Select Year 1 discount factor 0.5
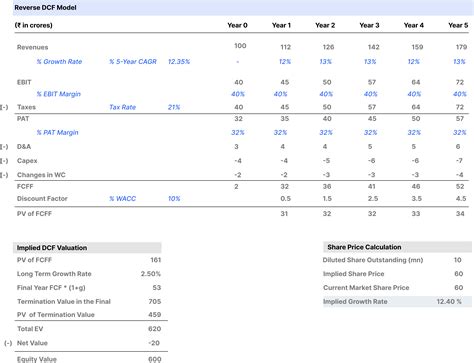This screenshot has width=474, height=363. point(285,199)
